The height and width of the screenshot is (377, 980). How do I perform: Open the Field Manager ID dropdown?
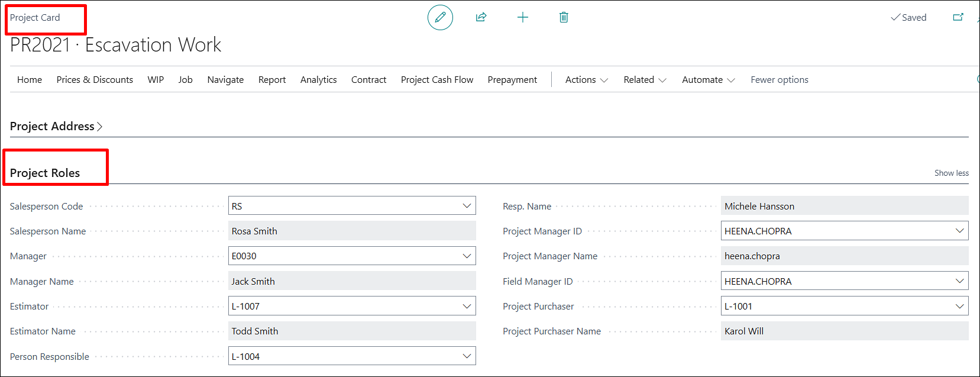tap(960, 281)
